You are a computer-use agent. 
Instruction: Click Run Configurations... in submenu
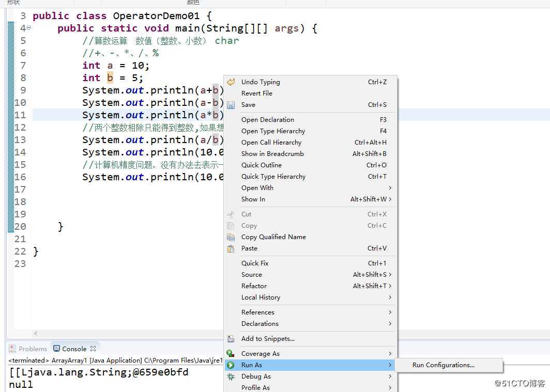(x=449, y=365)
